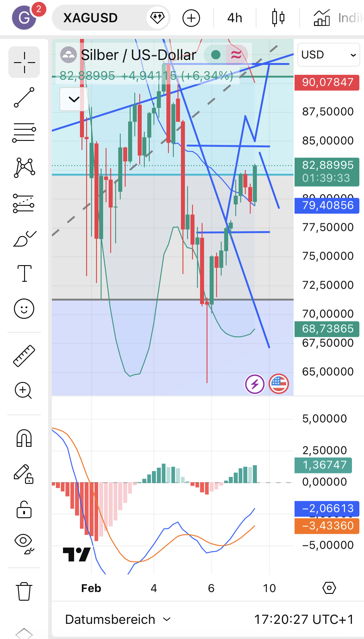Open the Fibonacci retracement tool

coord(24,133)
